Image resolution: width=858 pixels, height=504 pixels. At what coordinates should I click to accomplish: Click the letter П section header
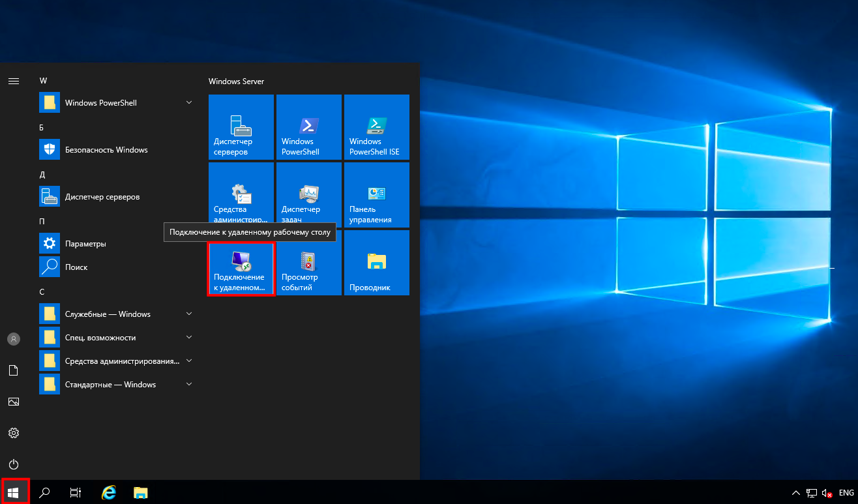[x=42, y=222]
